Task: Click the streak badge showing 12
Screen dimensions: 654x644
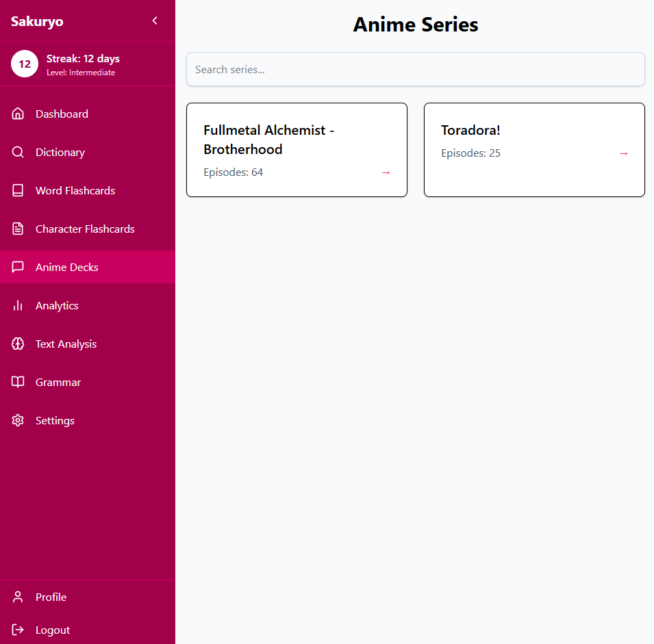Action: coord(25,64)
